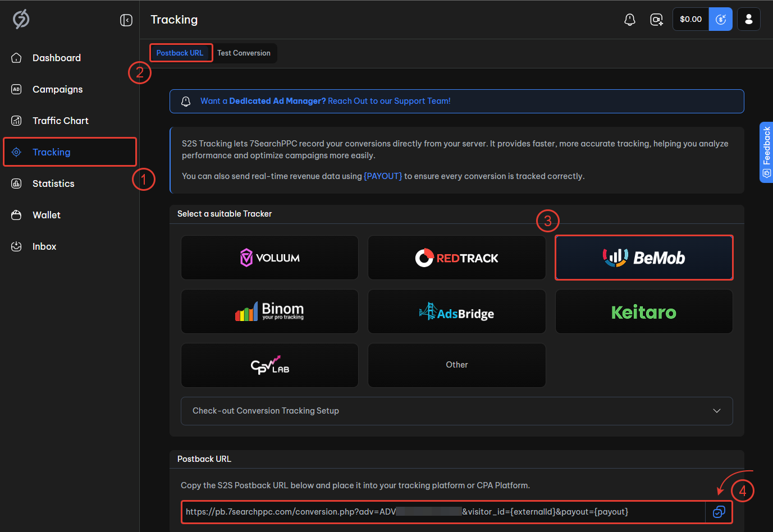Click the blue add funds coin icon

pyautogui.click(x=721, y=19)
